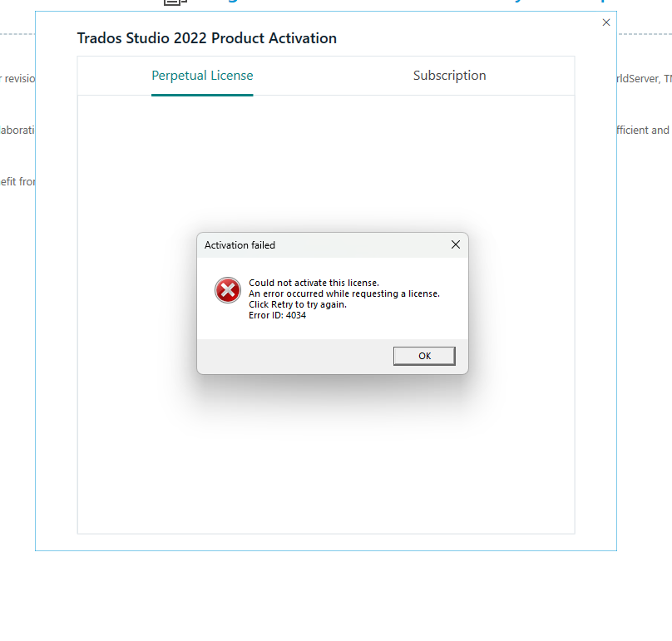
Task: Select the dismiss icon atop the activation window
Action: coord(606,22)
